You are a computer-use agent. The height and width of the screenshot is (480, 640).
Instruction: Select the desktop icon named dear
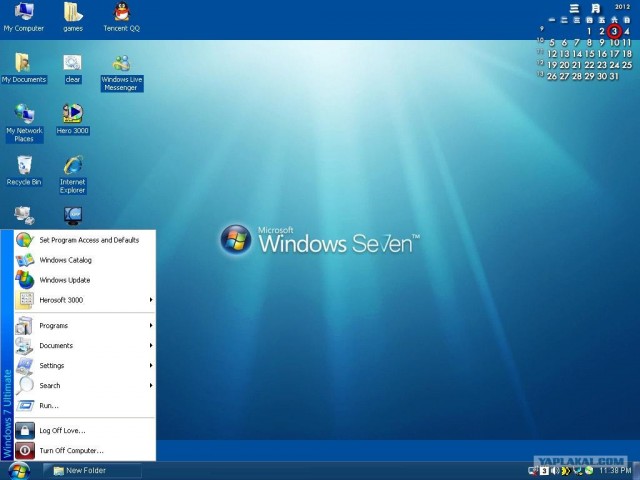point(73,68)
